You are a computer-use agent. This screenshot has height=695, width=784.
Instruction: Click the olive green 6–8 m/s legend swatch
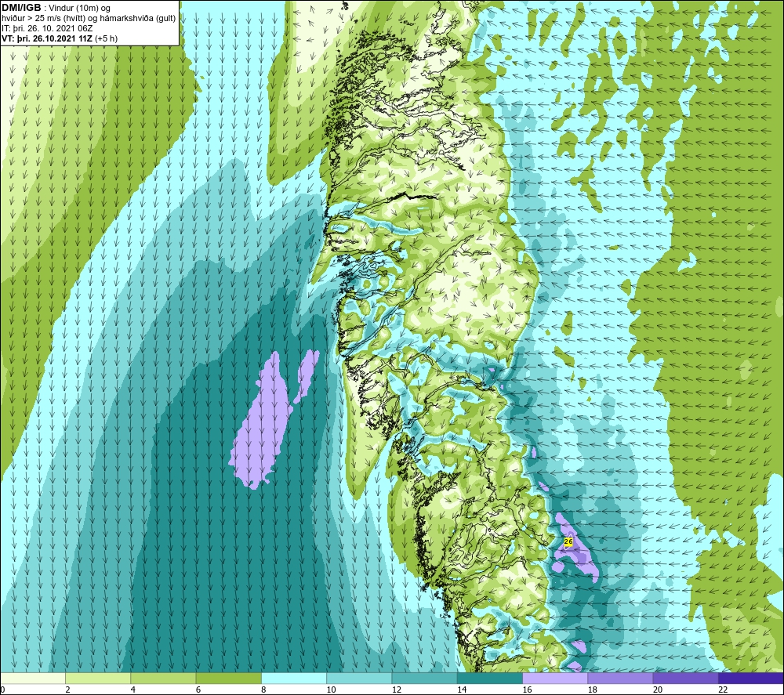point(228,678)
